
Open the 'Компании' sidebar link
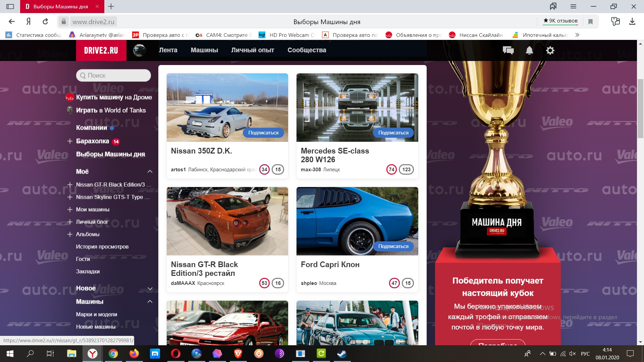point(92,128)
